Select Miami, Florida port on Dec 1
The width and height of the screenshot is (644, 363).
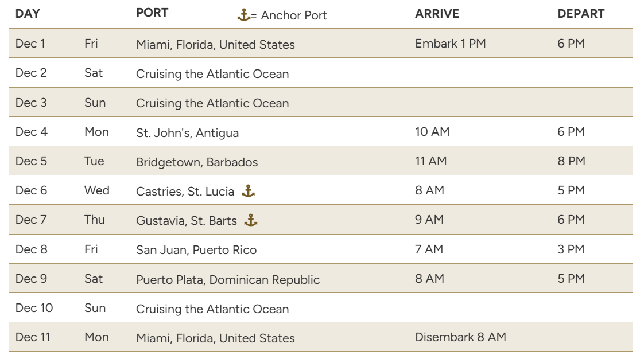215,44
